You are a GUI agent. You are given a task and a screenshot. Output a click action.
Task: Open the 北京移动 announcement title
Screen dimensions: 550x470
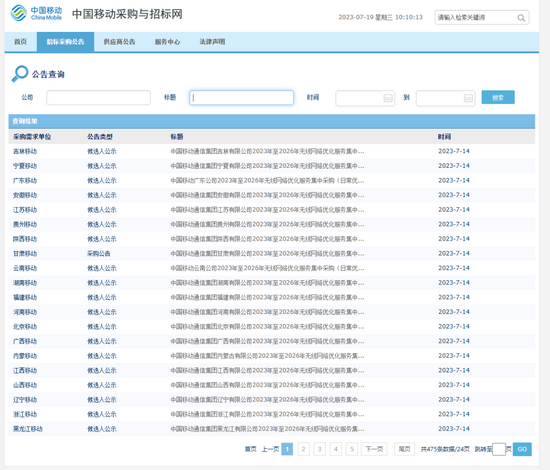click(x=267, y=327)
